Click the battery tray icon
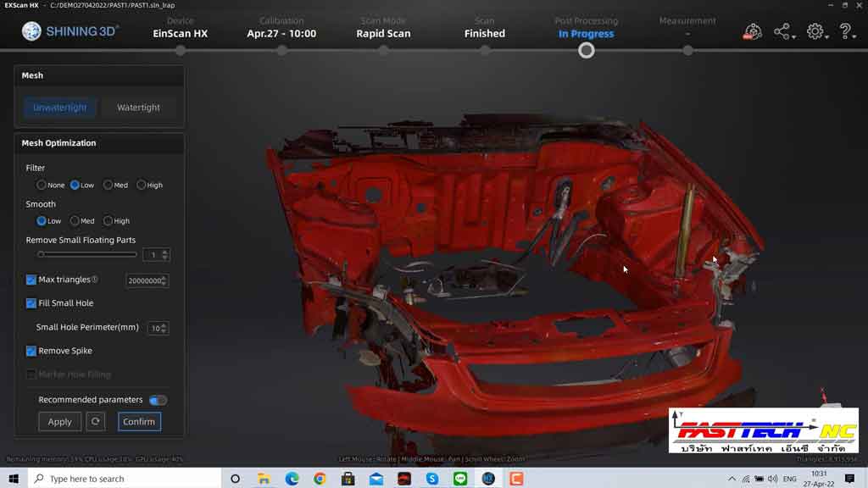This screenshot has width=868, height=488. click(x=759, y=479)
